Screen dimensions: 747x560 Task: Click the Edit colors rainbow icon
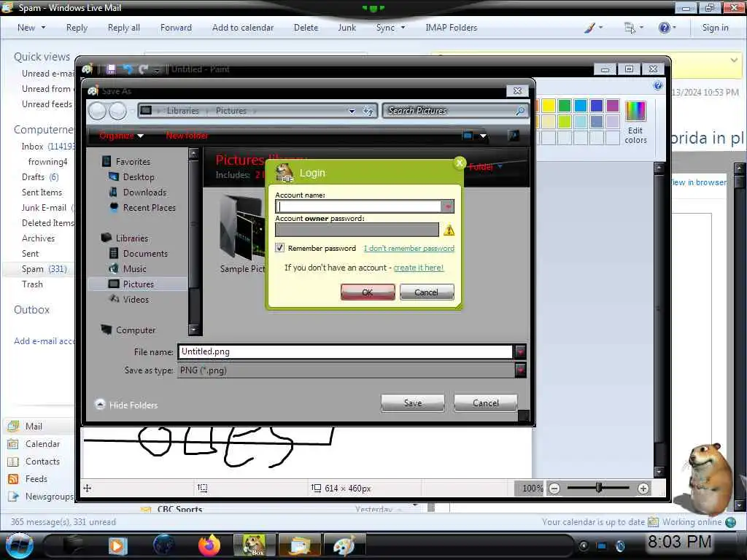[635, 112]
